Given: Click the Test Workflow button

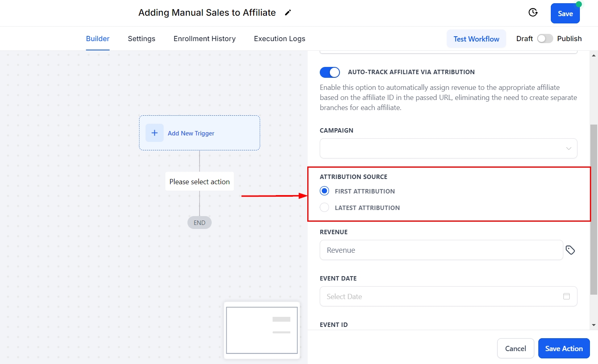Looking at the screenshot, I should pos(476,39).
